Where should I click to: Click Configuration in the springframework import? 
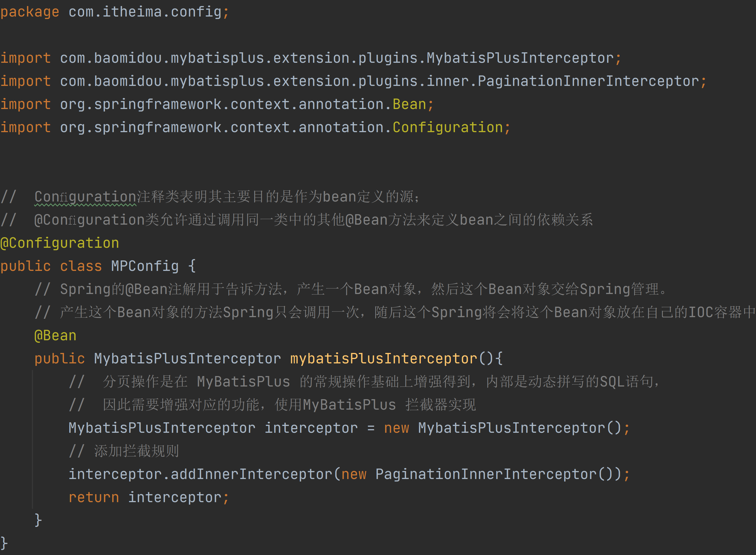[448, 128]
